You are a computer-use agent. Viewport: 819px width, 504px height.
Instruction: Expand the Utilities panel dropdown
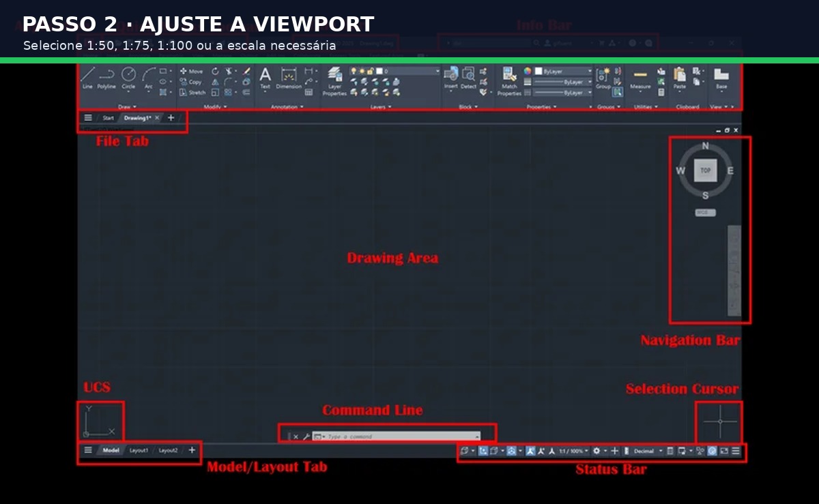(647, 106)
